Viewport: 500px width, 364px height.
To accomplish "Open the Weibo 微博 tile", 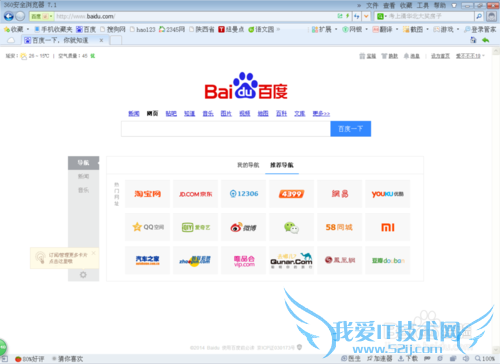I will pos(243,227).
